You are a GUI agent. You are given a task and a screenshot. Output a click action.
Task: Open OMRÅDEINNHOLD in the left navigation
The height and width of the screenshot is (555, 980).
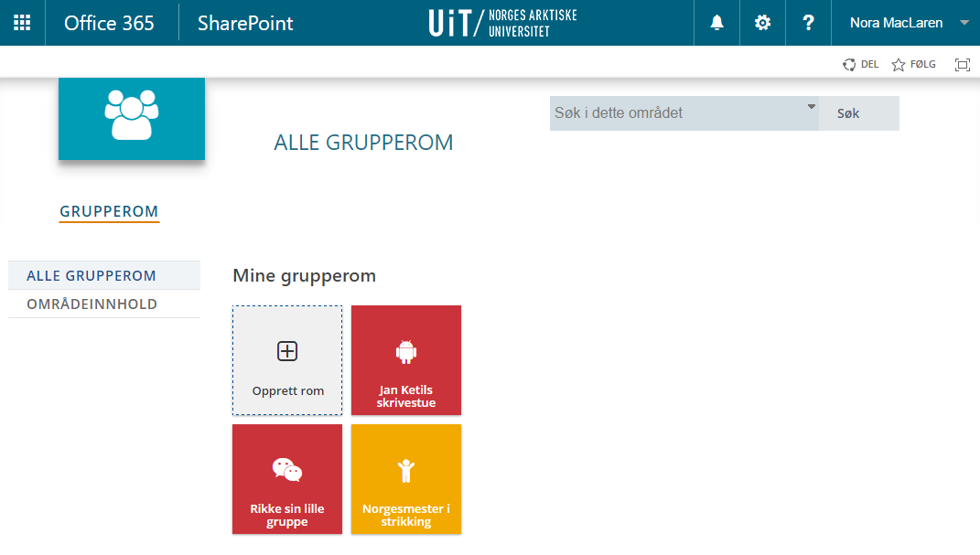92,304
